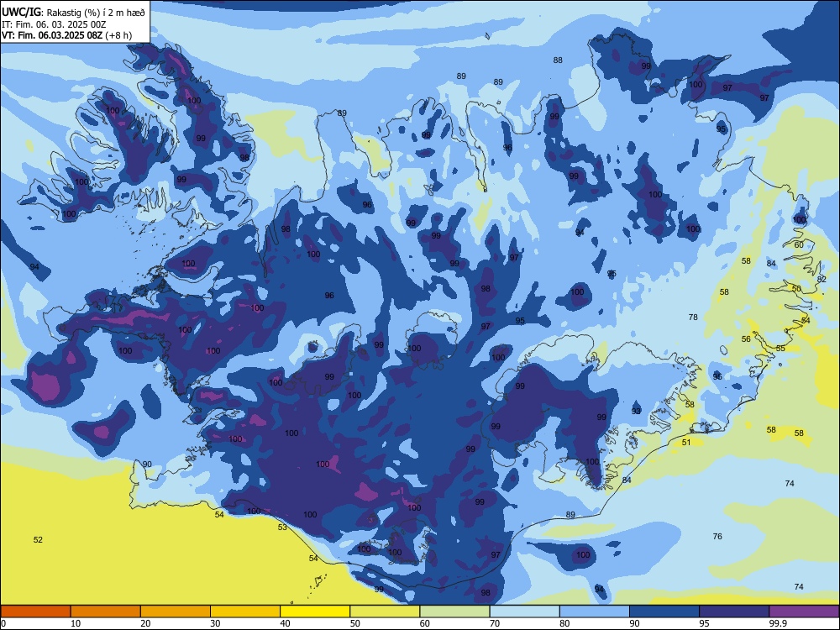Click the '51' humidity value on southeast coast
The height and width of the screenshot is (630, 840).
tap(686, 442)
